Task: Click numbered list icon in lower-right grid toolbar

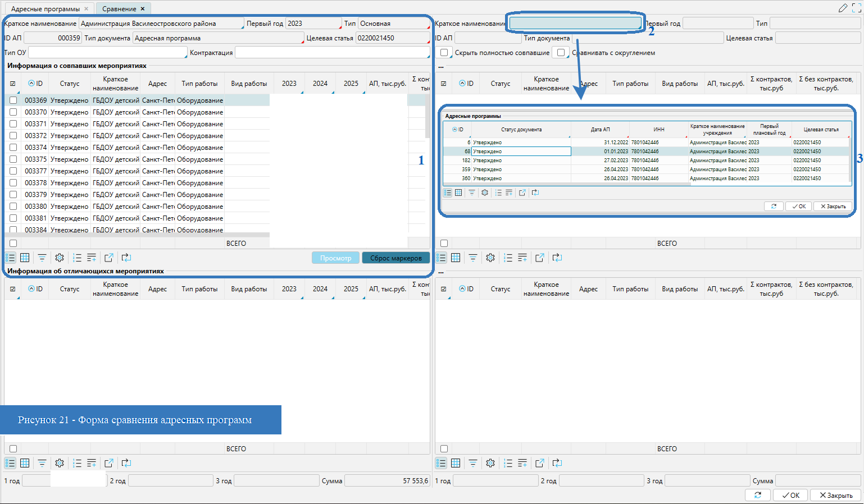Action: point(508,463)
